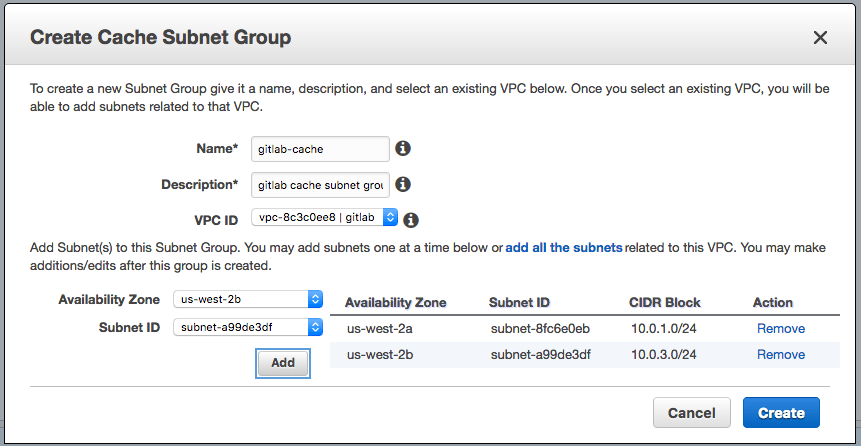Click the info icon beside Description field
Screen dimensions: 861x446
tap(403, 185)
